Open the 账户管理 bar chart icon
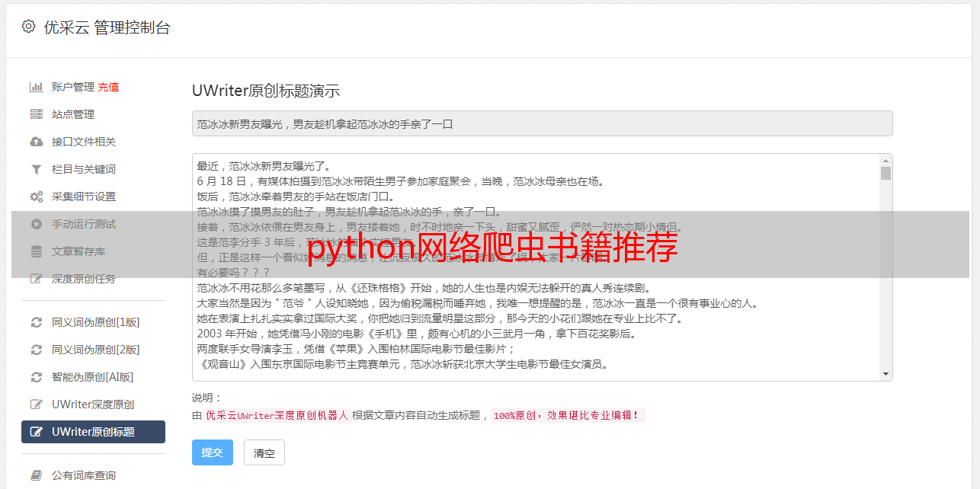The height and width of the screenshot is (489, 980). point(36,87)
